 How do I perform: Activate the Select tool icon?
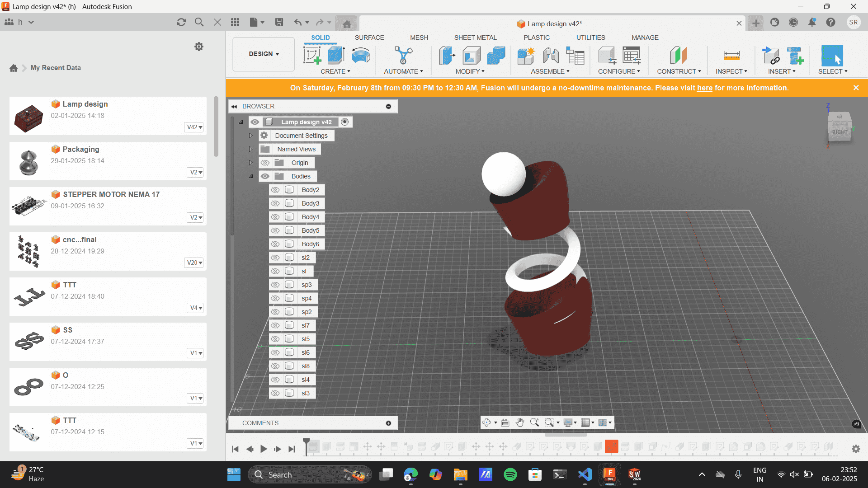point(832,56)
